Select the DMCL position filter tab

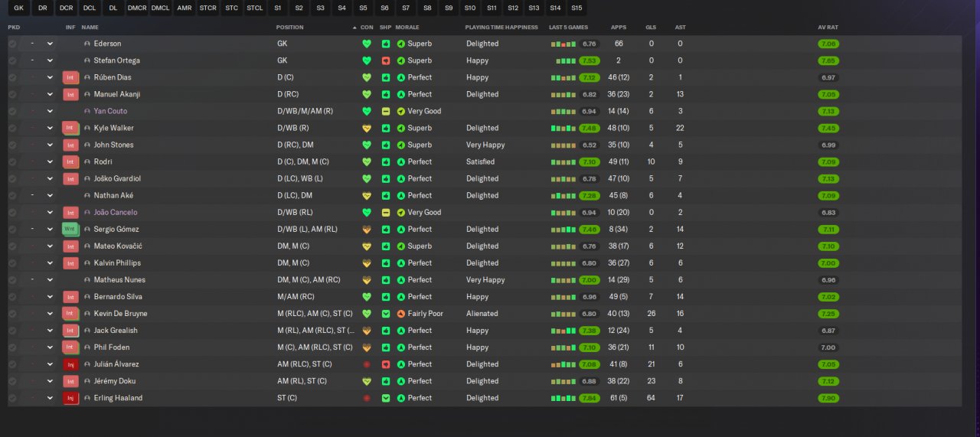[161, 8]
